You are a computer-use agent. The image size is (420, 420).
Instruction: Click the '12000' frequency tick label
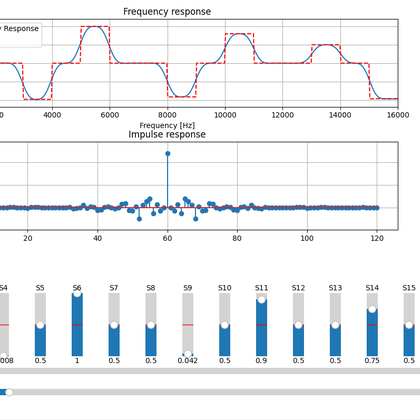[x=283, y=115]
